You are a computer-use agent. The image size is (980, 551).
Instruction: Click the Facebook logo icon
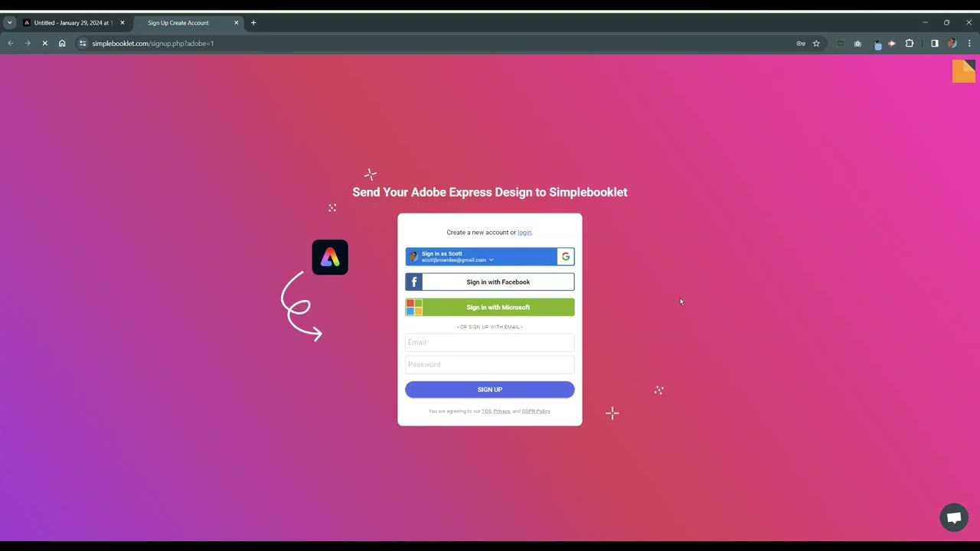[x=414, y=282]
